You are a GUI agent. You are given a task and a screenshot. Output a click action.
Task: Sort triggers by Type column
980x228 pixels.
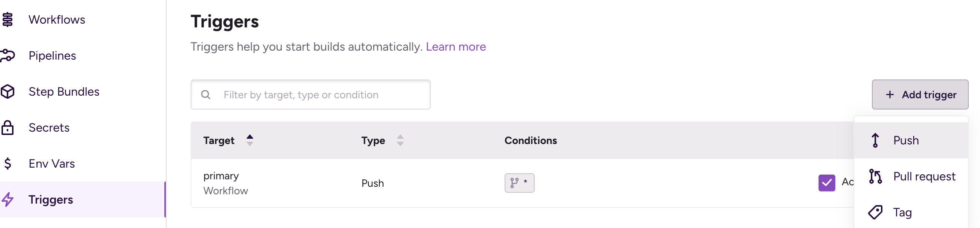[x=400, y=140]
